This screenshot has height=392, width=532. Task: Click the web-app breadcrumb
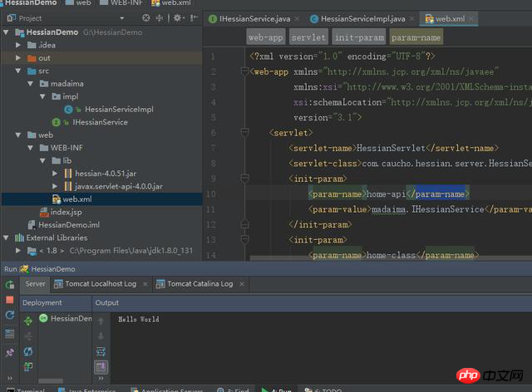[266, 37]
